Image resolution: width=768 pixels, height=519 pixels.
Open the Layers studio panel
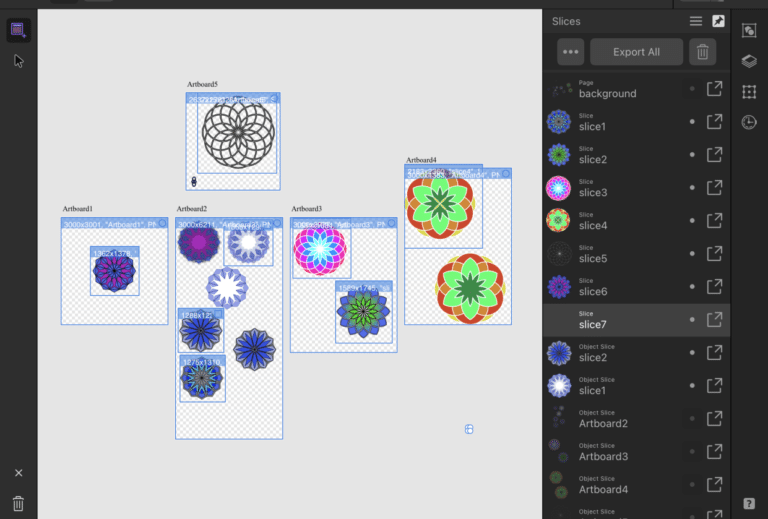click(x=749, y=61)
